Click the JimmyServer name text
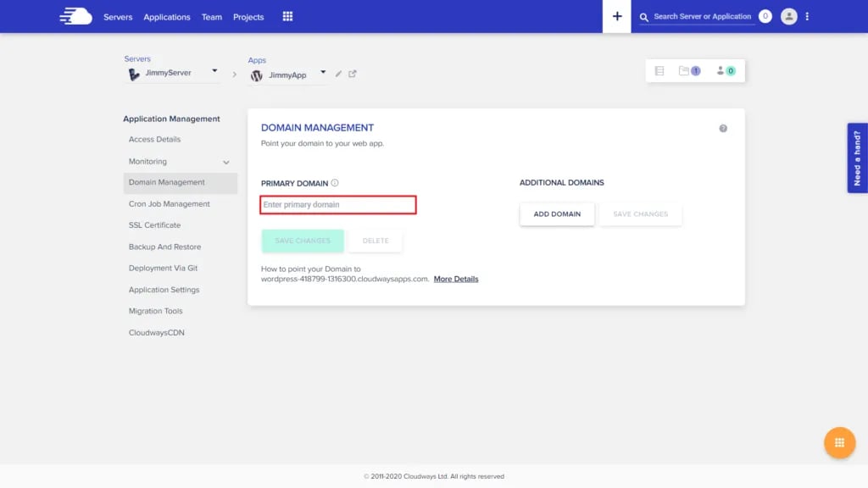The image size is (868, 488). point(168,73)
